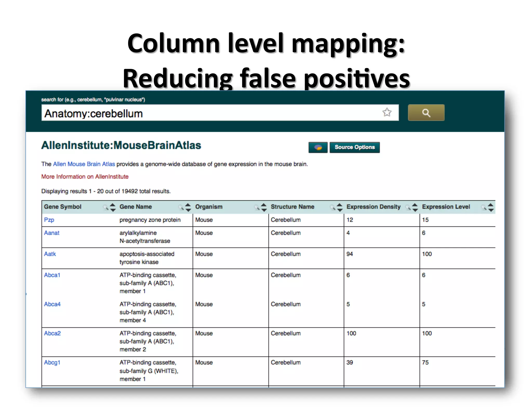Click the favorite star in search box
Viewport: 532px width, 411px height.
[x=387, y=112]
